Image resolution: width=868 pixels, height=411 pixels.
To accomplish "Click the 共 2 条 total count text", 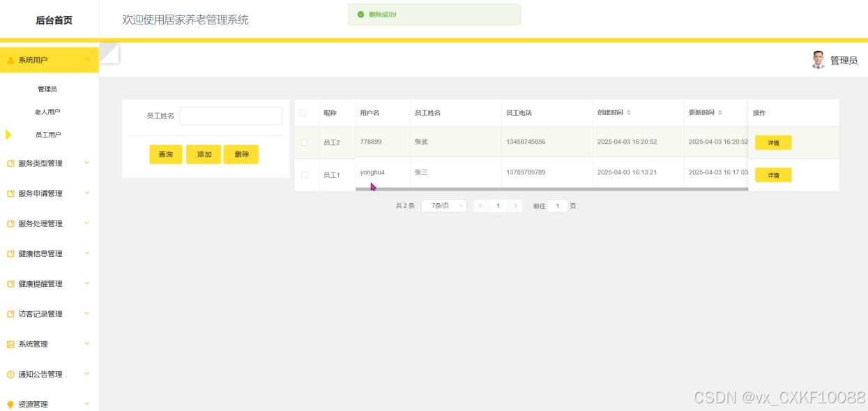I will pyautogui.click(x=405, y=206).
